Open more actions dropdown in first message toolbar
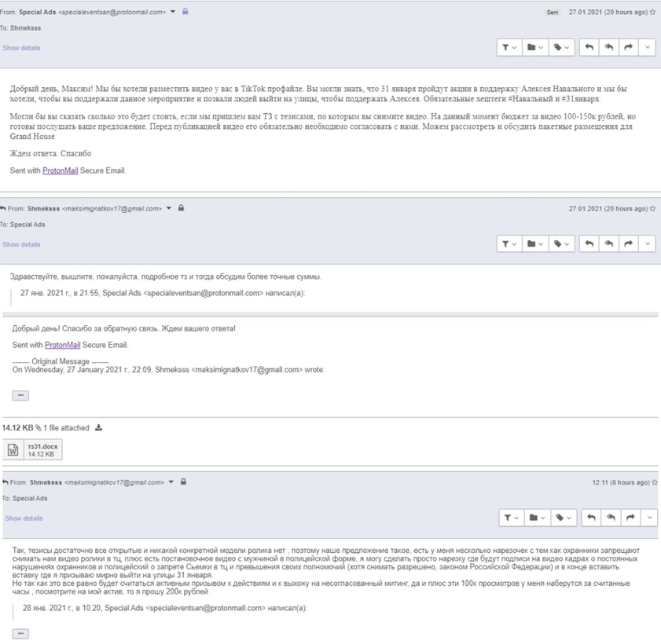Viewport: 661px width, 644px height. (x=647, y=47)
